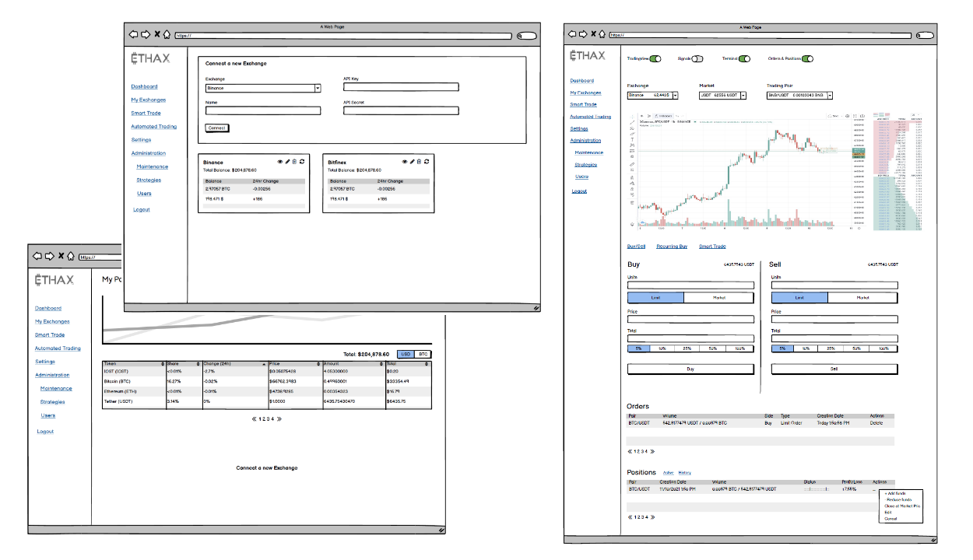The width and height of the screenshot is (973, 560).
Task: Edit the Binance exchange with the pencil icon
Action: click(288, 162)
